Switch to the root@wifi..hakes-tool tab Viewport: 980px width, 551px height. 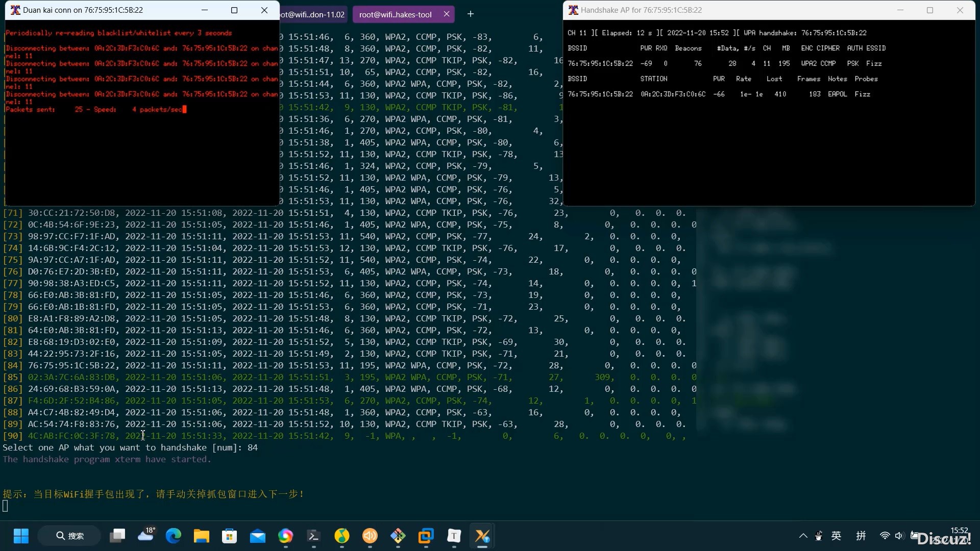(395, 14)
